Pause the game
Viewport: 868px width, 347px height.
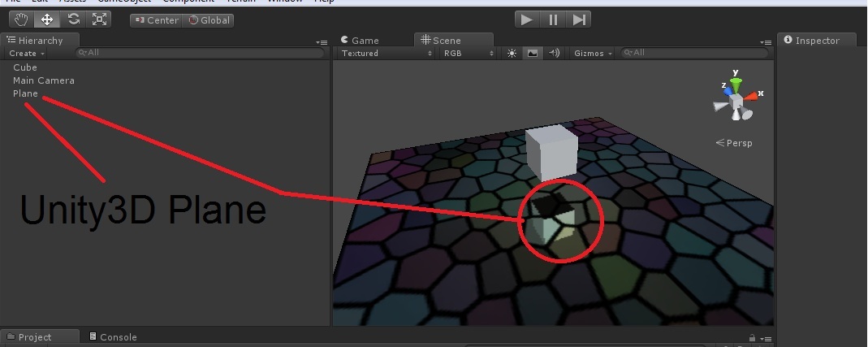(x=553, y=20)
